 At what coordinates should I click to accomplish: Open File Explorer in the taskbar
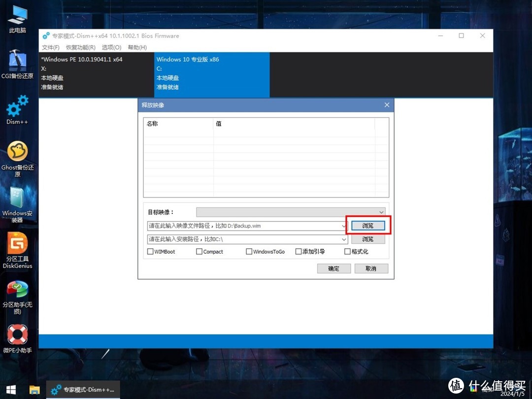(34, 390)
